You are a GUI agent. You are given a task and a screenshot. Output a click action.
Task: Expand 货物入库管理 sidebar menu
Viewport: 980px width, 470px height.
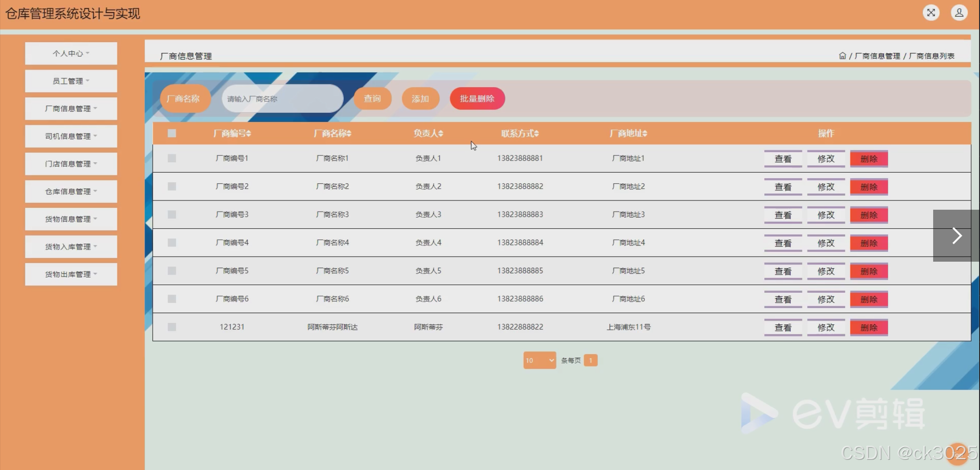(71, 247)
